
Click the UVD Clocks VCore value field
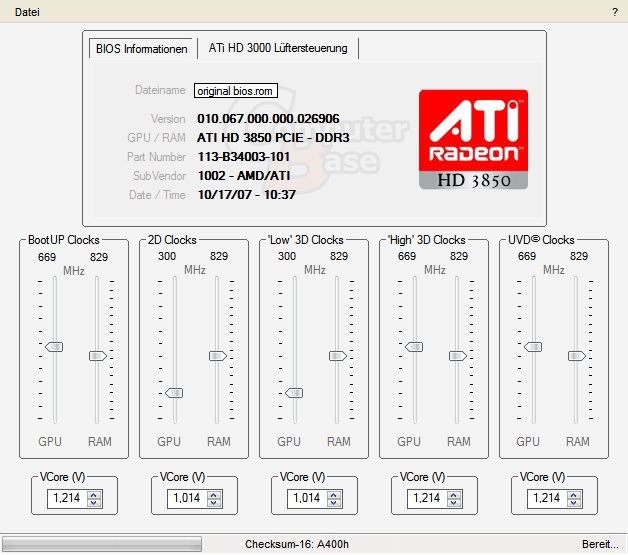point(547,499)
